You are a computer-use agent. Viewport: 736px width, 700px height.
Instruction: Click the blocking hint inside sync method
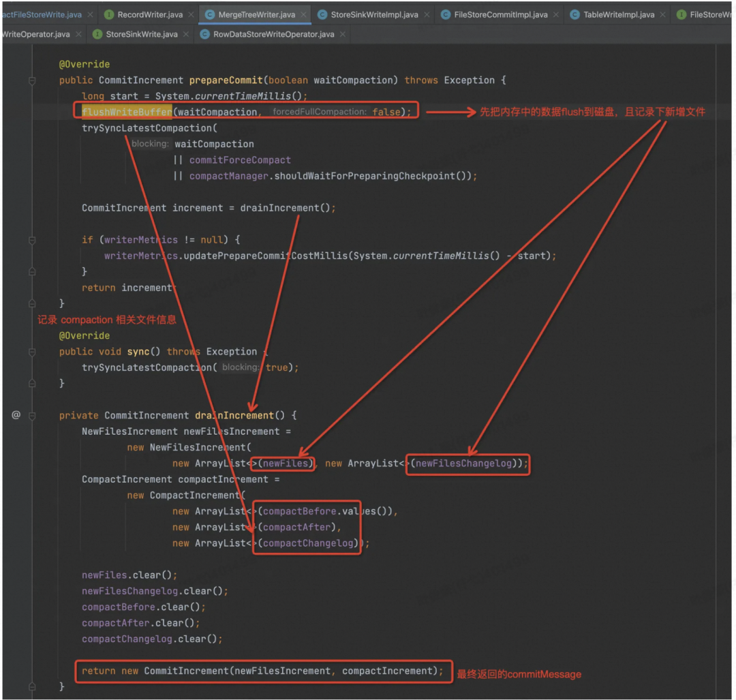(x=239, y=367)
